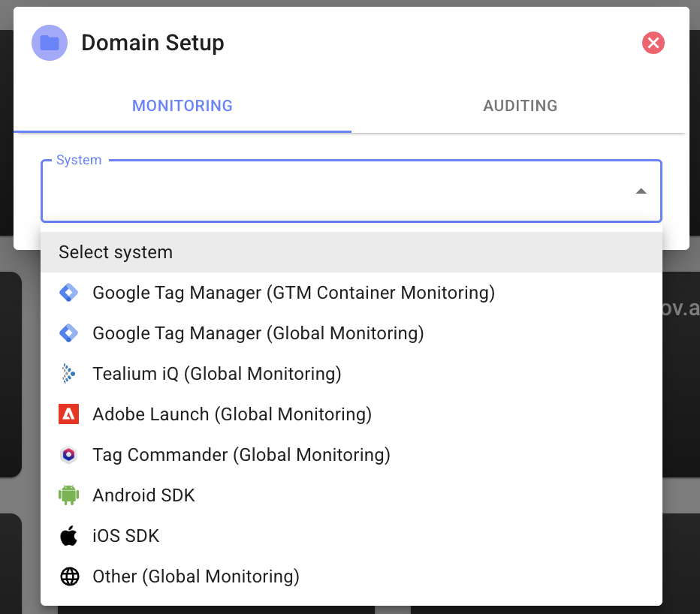Click the Google Tag Manager Global Monitoring icon
This screenshot has height=614, width=700.
(x=68, y=333)
